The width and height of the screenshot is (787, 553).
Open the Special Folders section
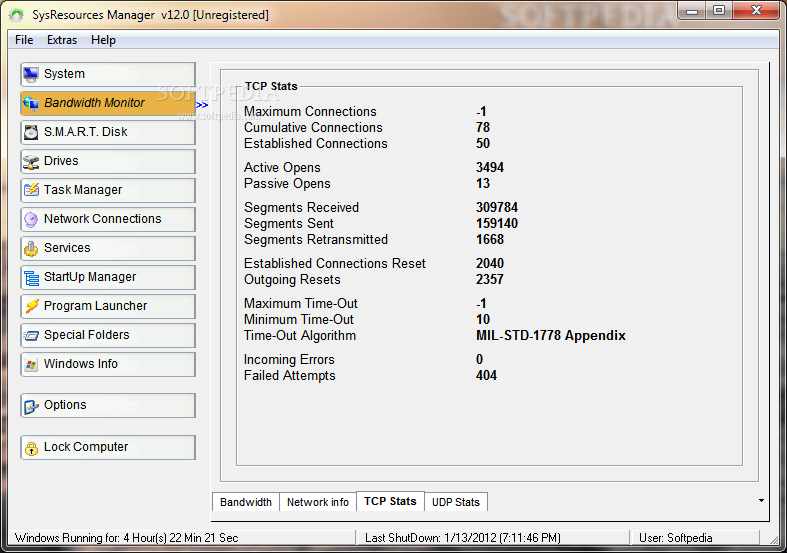(x=108, y=335)
